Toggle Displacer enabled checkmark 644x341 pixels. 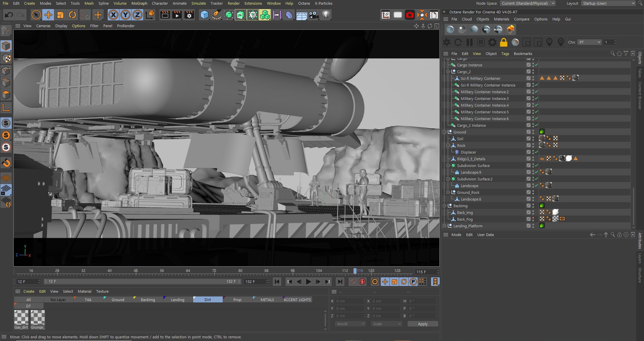click(x=536, y=152)
